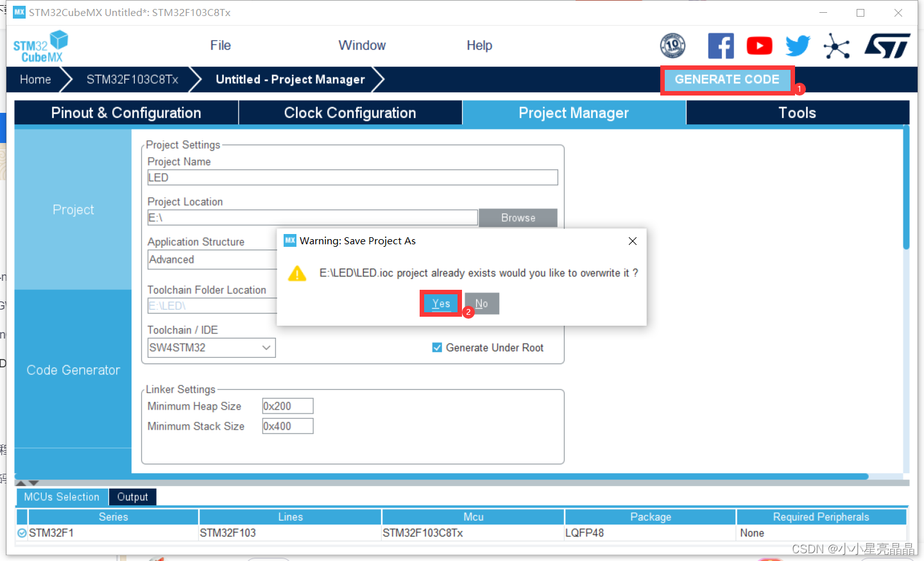Switch to Pinout & Configuration tab
This screenshot has width=924, height=561.
pos(126,113)
